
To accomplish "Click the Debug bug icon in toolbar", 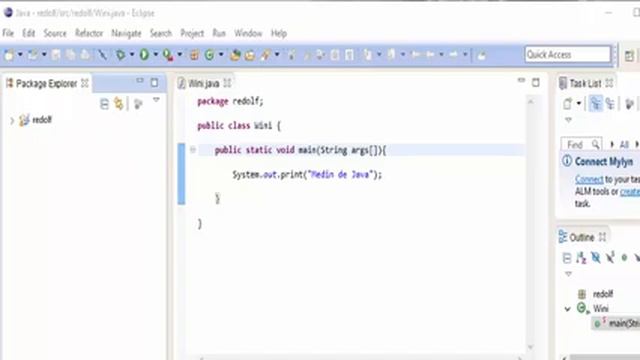I will coord(120,55).
